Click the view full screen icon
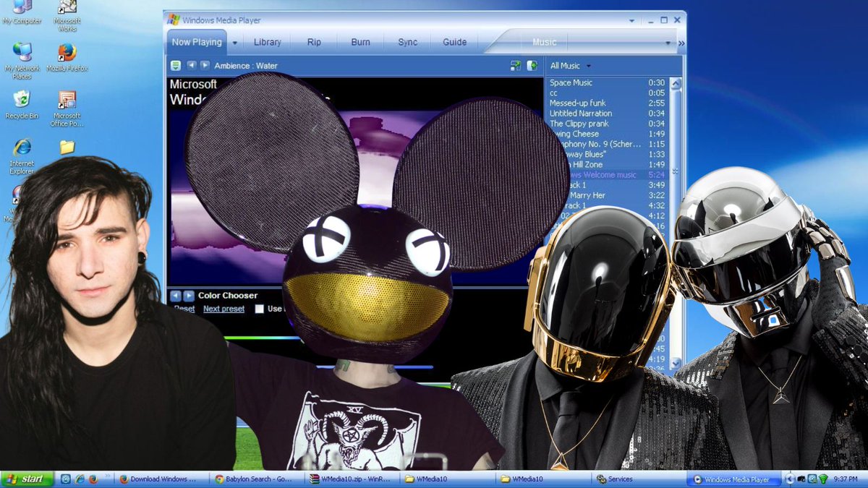Viewport: 868px width, 488px height. click(515, 65)
